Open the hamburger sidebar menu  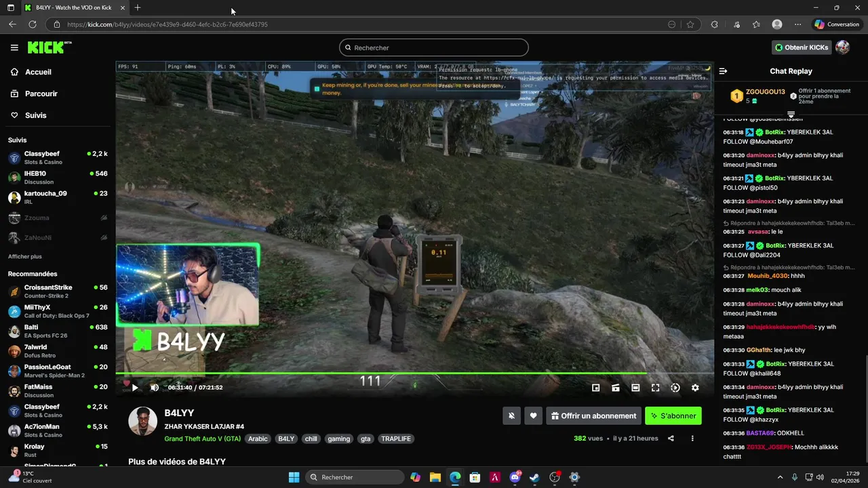(x=14, y=47)
